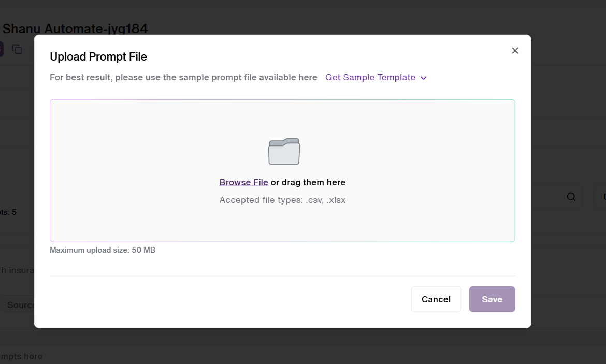
Task: Click the 'or drag them here' text
Action: 308,182
